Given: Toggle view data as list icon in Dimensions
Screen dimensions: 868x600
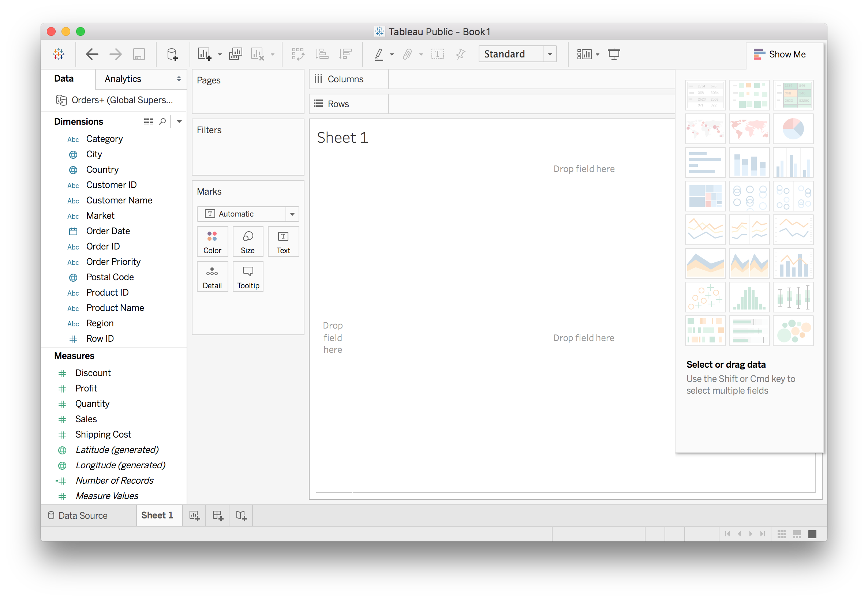Looking at the screenshot, I should pyautogui.click(x=149, y=121).
